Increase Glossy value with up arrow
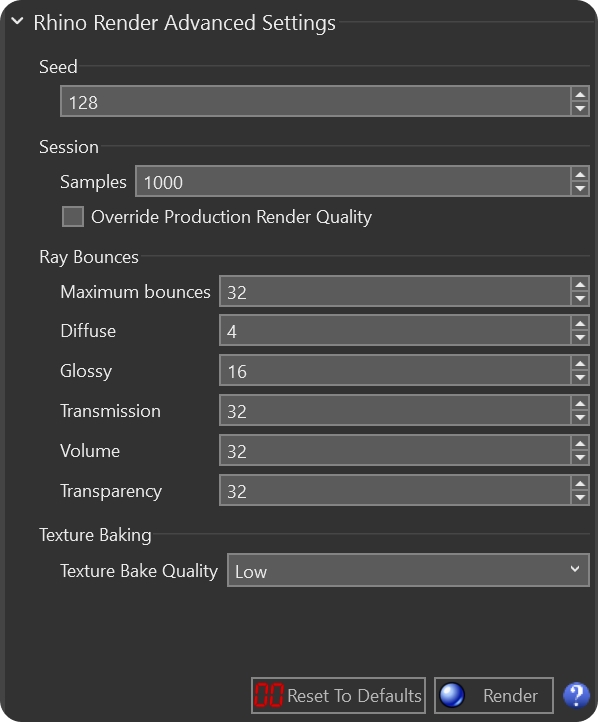598x722 pixels. click(580, 364)
